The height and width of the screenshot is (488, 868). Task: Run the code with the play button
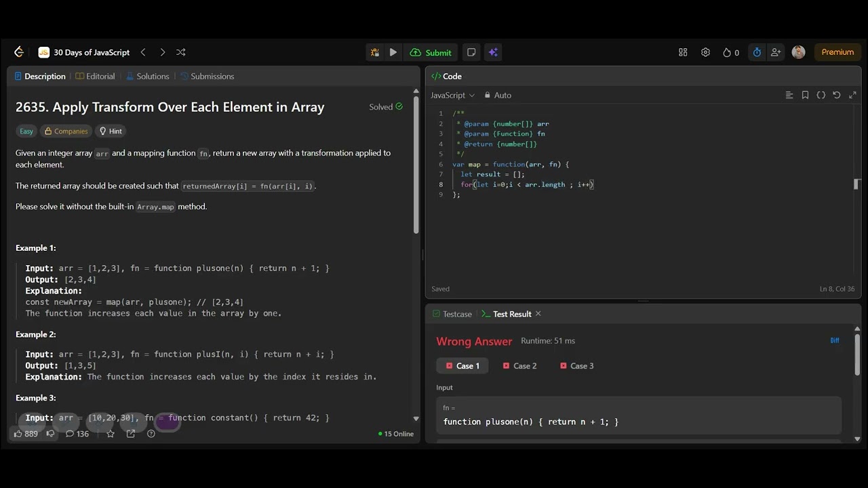pos(393,52)
